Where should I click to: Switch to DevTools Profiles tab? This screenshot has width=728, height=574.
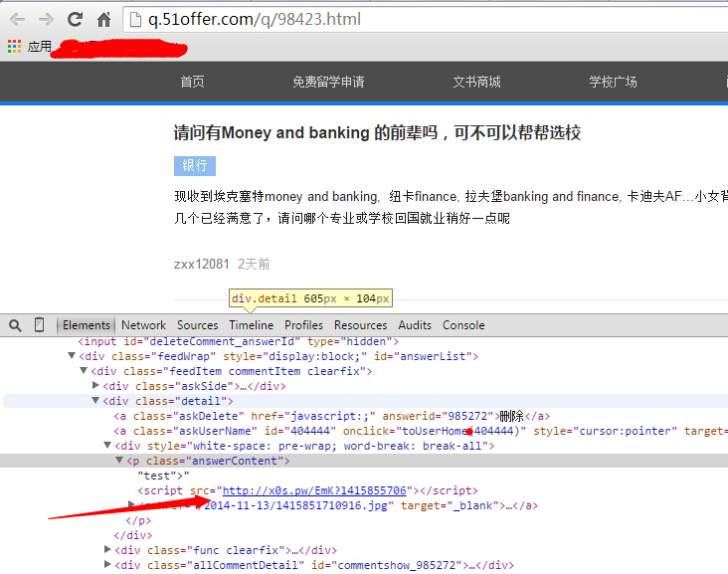pyautogui.click(x=303, y=325)
